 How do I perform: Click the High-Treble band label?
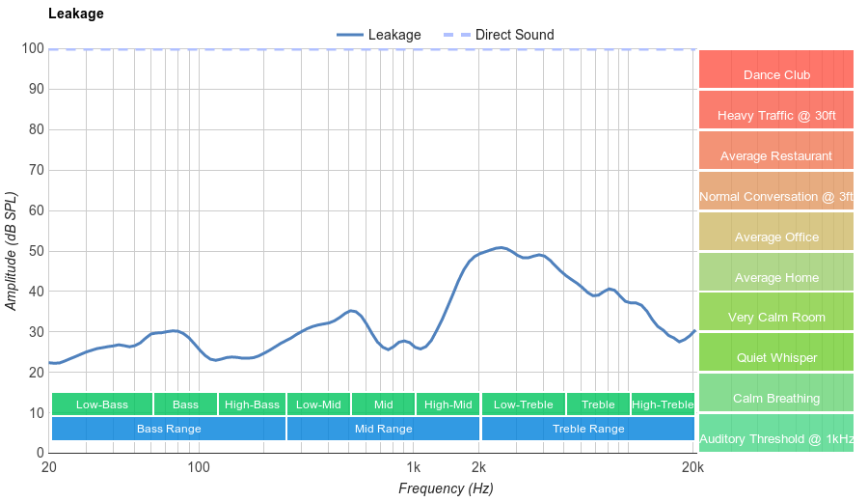(663, 404)
